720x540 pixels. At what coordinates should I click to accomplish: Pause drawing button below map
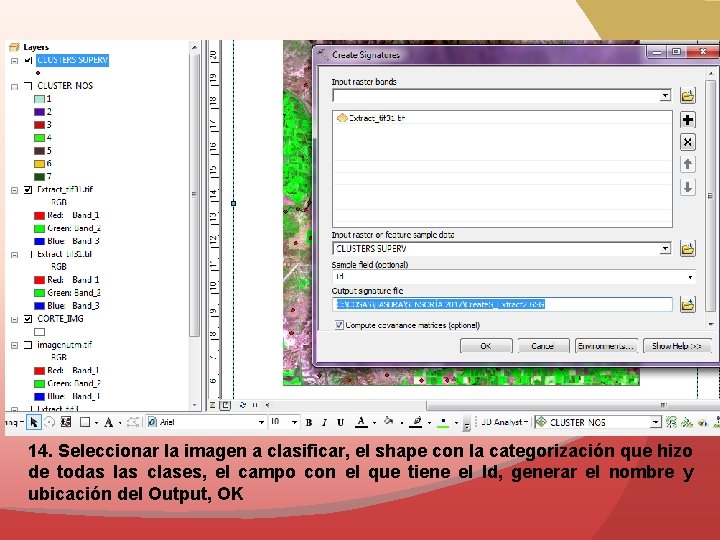pyautogui.click(x=255, y=405)
